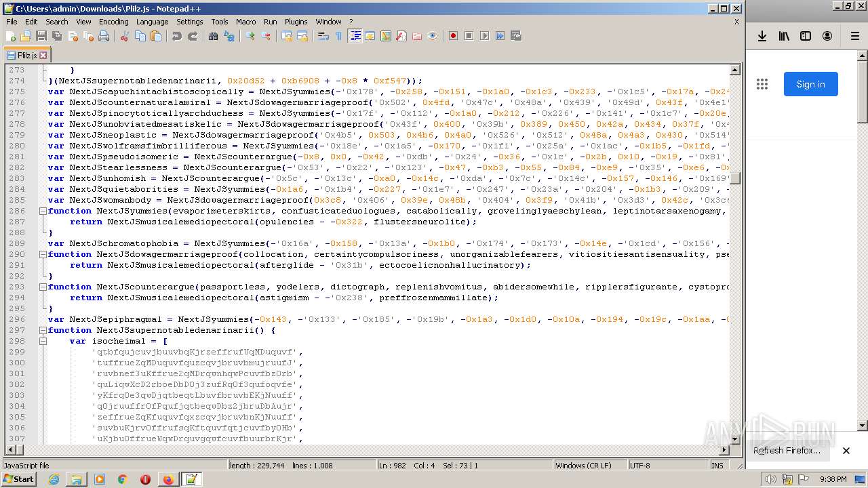Screen dimensions: 868x488
Task: Open Find with the binoculars icon
Action: click(x=213, y=36)
